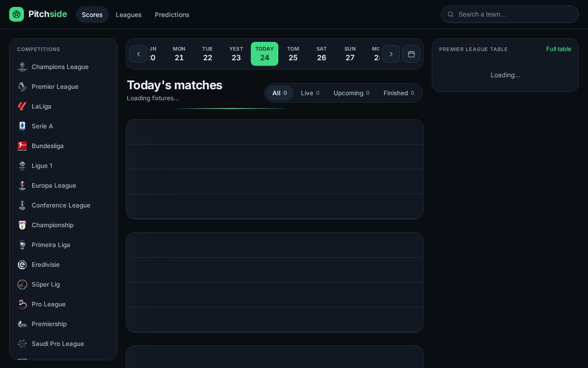Image resolution: width=588 pixels, height=368 pixels.
Task: Open the Full table link
Action: tap(559, 49)
